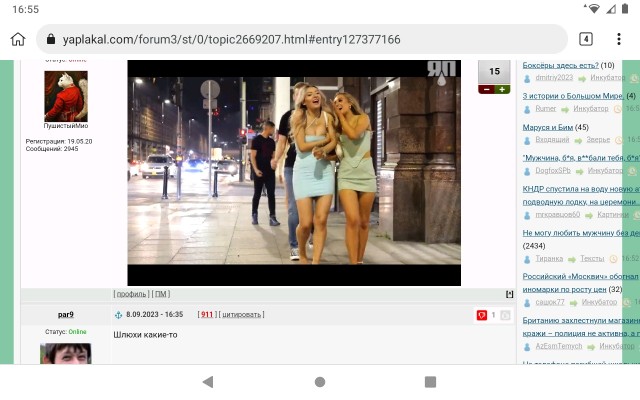The image size is (640, 400).
Task: Click the grey upvote icon on par9's comment
Action: pyautogui.click(x=505, y=315)
